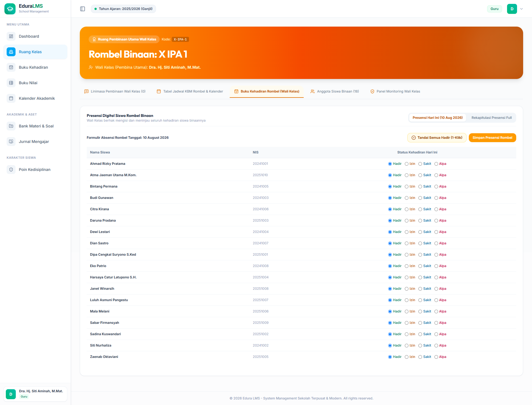Viewport: 532px width, 405px height.
Task: Click the Kalender Akademik calendar icon
Action: click(x=11, y=98)
